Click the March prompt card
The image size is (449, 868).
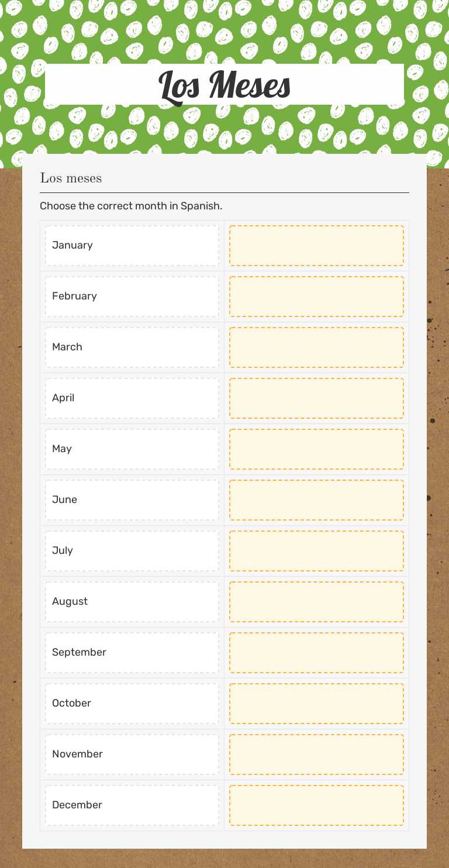point(132,347)
